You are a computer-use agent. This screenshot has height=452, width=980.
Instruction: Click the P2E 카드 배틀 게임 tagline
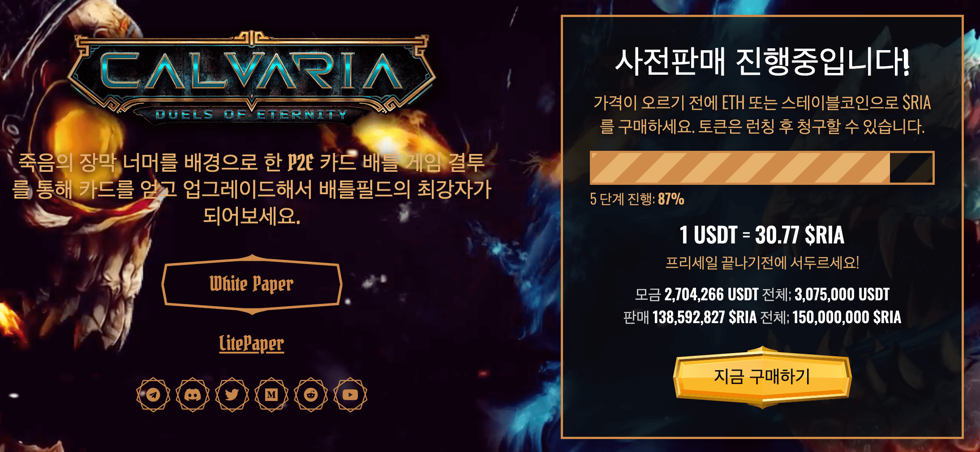coord(251,189)
